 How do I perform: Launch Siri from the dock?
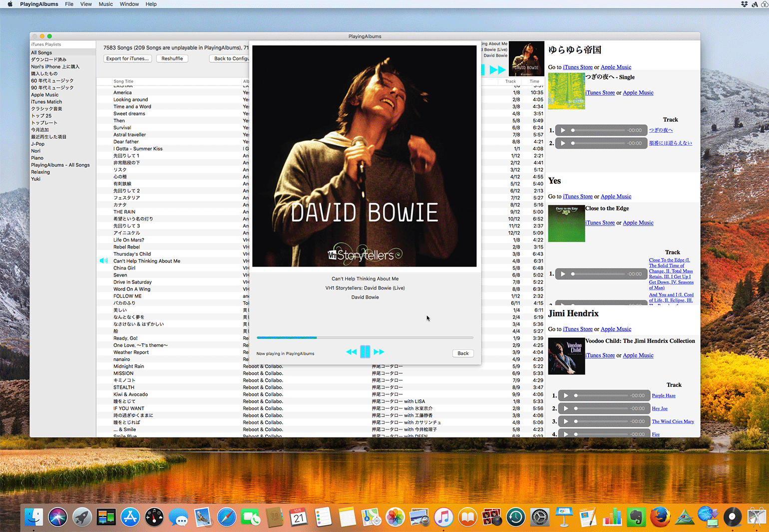coord(58,517)
